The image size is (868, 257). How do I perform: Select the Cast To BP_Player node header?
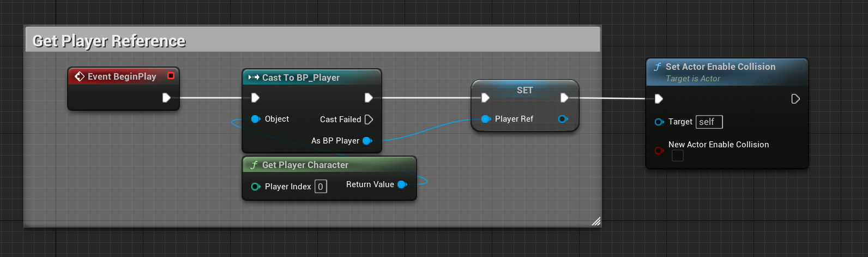(x=312, y=77)
